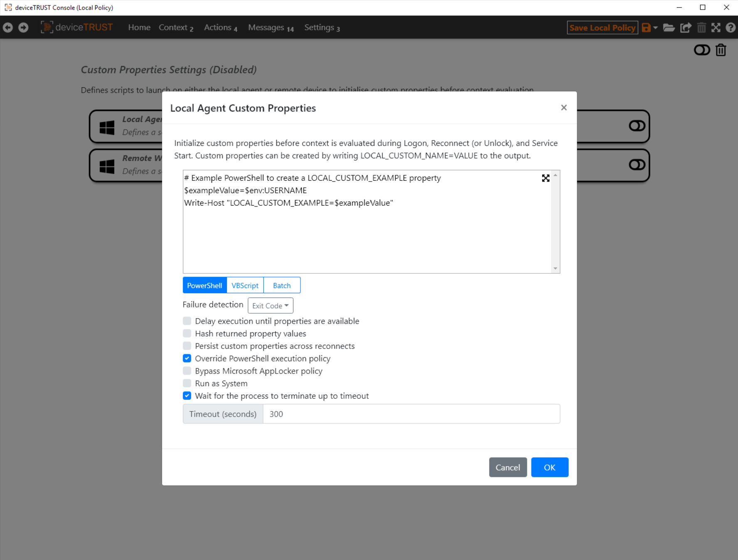Select the Batch script type
The width and height of the screenshot is (738, 560).
[282, 285]
